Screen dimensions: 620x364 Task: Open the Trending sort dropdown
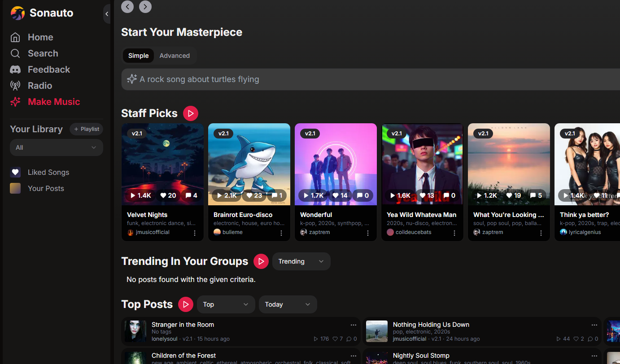click(301, 261)
